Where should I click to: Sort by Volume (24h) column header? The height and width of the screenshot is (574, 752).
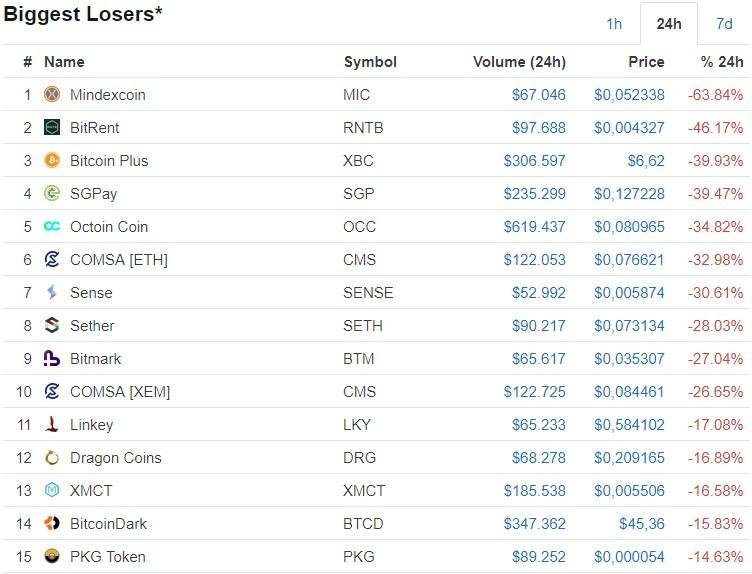click(x=519, y=62)
